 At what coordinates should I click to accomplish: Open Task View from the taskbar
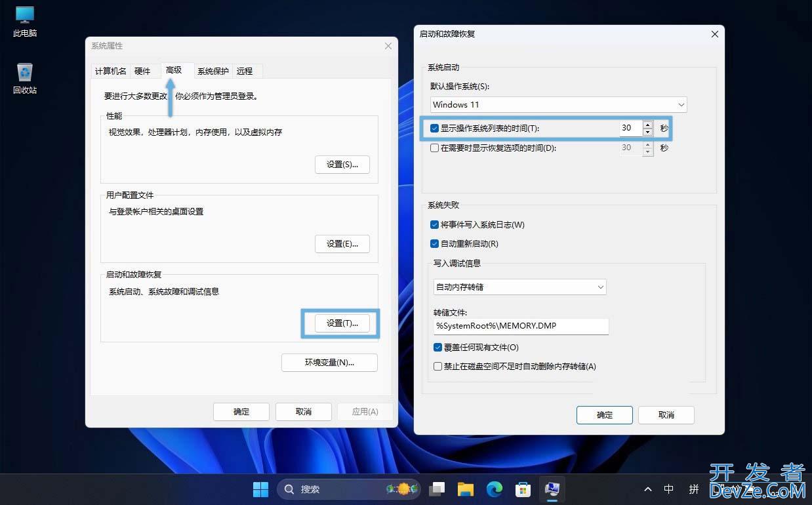click(x=437, y=489)
